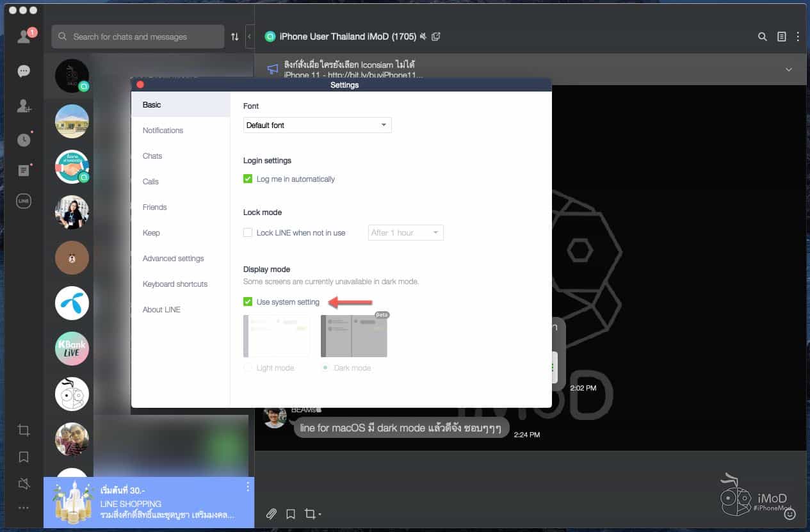The height and width of the screenshot is (532, 810).
Task: Open the Timeline clock icon
Action: pos(24,140)
